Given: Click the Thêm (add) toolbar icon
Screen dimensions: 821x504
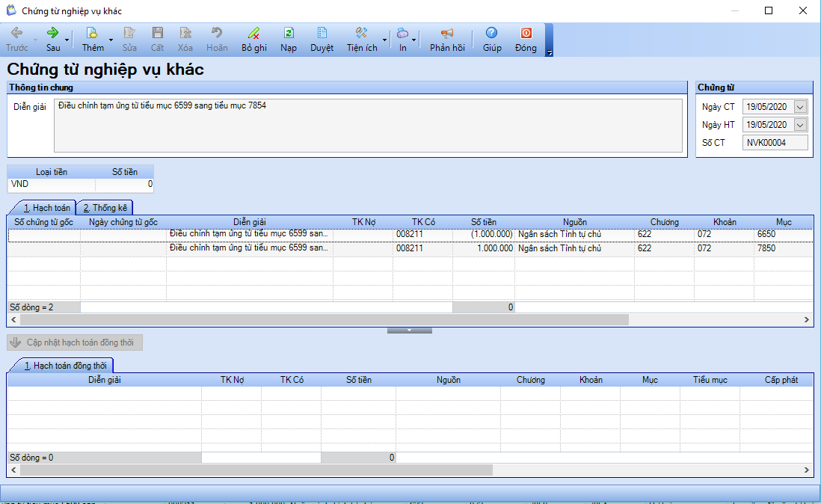Looking at the screenshot, I should coord(93,33).
